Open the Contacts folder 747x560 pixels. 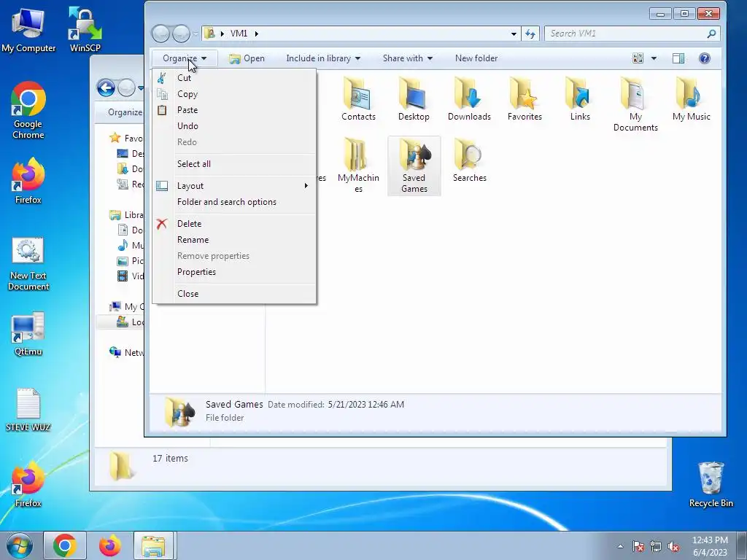[358, 99]
